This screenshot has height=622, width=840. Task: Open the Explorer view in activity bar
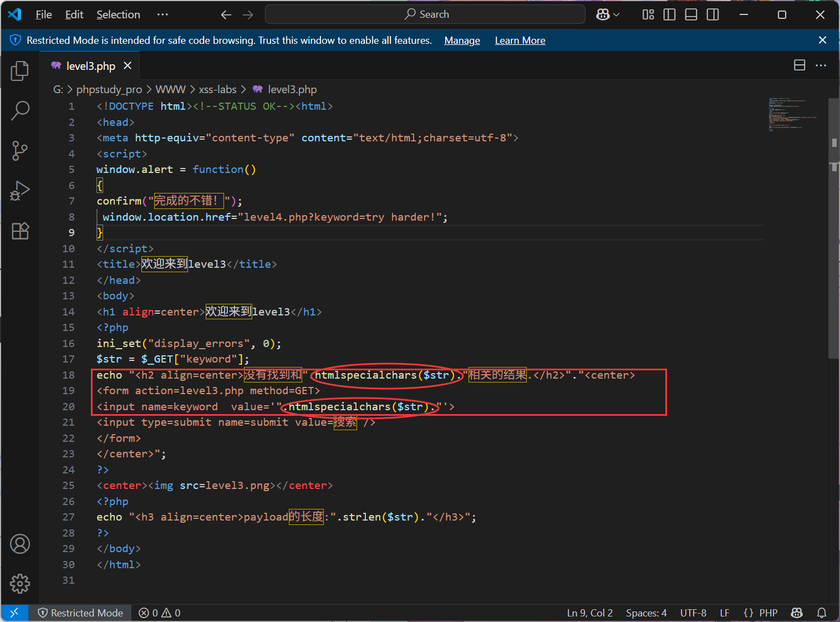point(20,70)
